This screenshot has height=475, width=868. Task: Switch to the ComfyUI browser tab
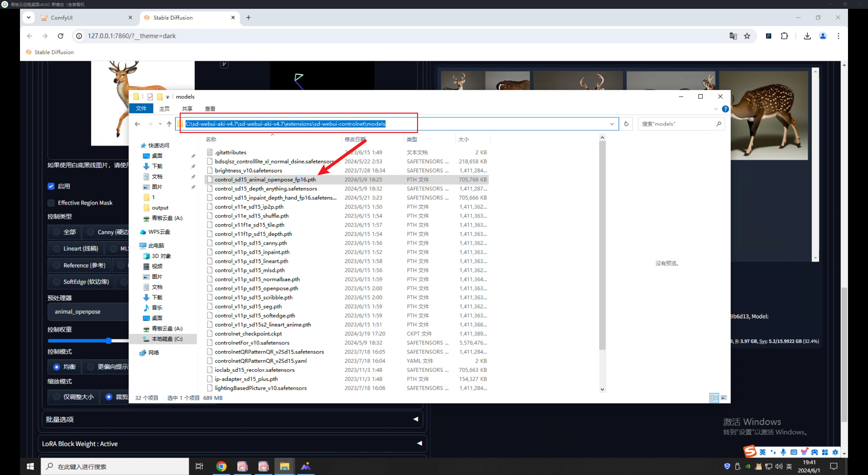pyautogui.click(x=86, y=18)
